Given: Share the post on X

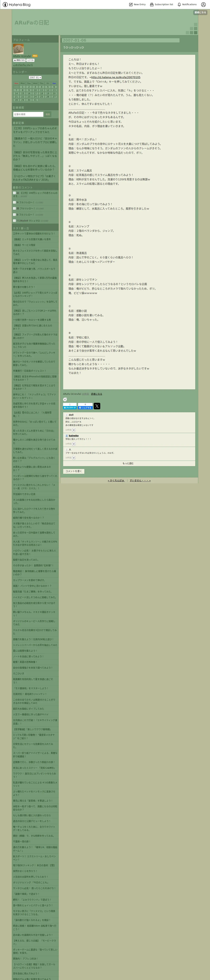Looking at the screenshot, I should [97, 406].
